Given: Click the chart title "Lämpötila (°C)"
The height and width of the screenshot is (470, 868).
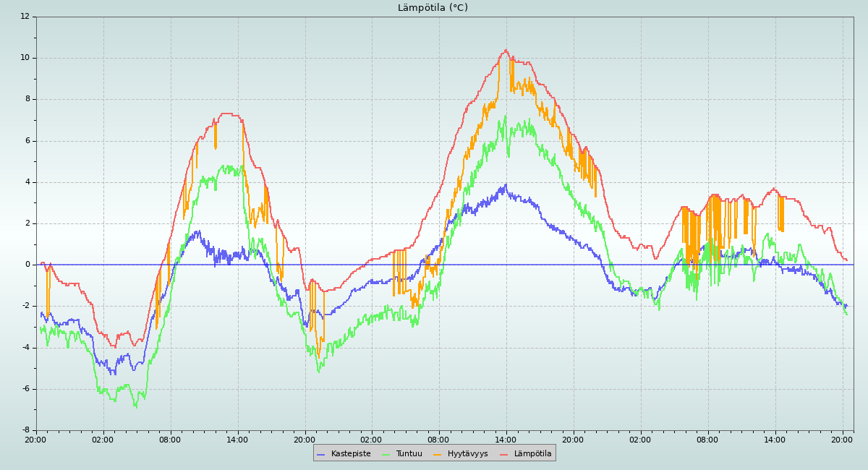Looking at the screenshot, I should [x=433, y=8].
